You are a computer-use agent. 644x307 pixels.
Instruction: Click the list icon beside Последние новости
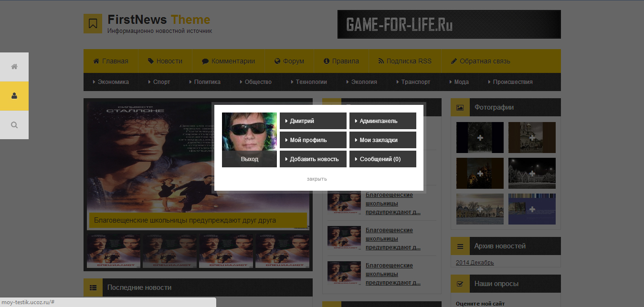click(x=93, y=287)
